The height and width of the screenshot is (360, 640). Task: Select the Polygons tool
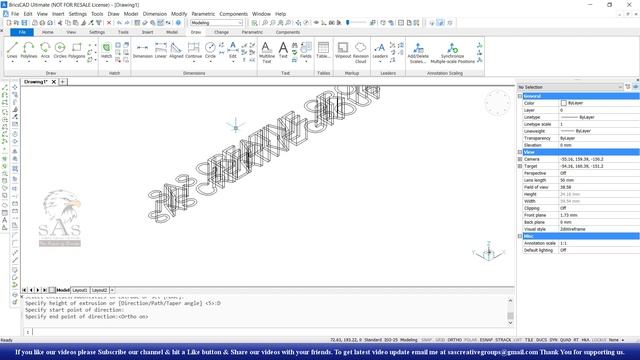77,50
